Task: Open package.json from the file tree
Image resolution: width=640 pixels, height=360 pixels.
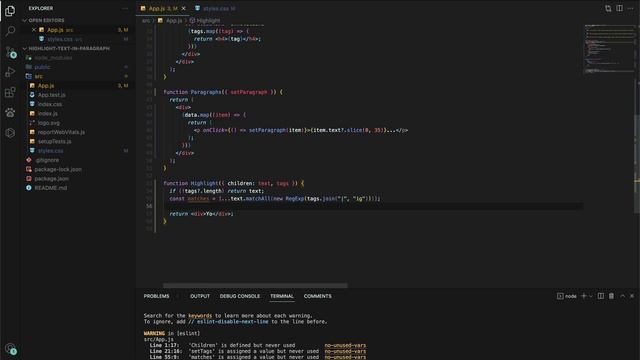Action: (x=51, y=179)
